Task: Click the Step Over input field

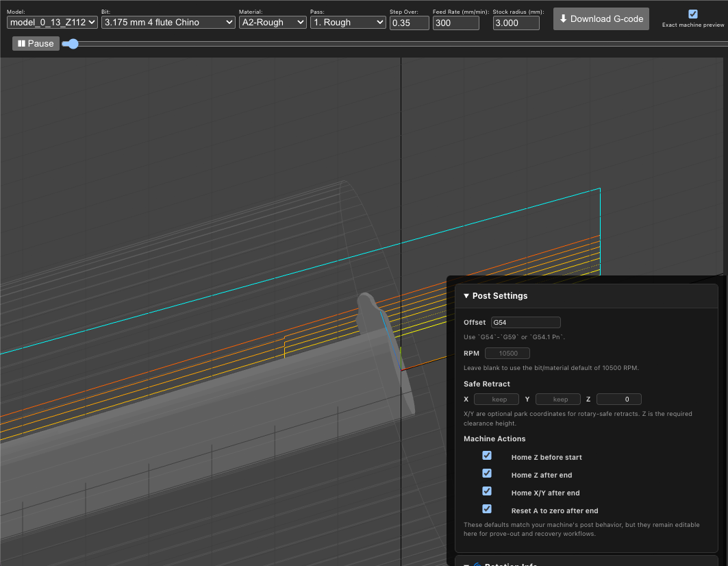Action: point(409,23)
